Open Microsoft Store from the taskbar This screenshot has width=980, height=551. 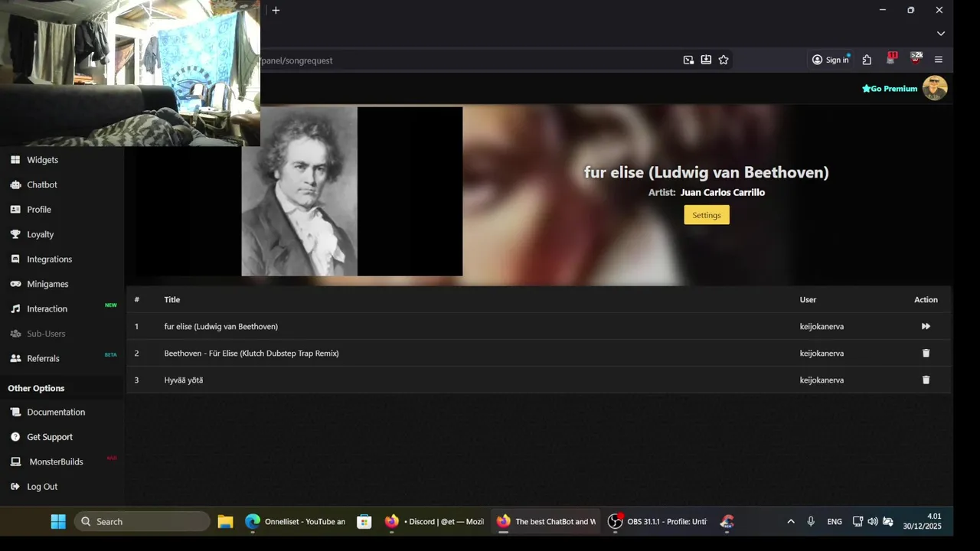(364, 521)
